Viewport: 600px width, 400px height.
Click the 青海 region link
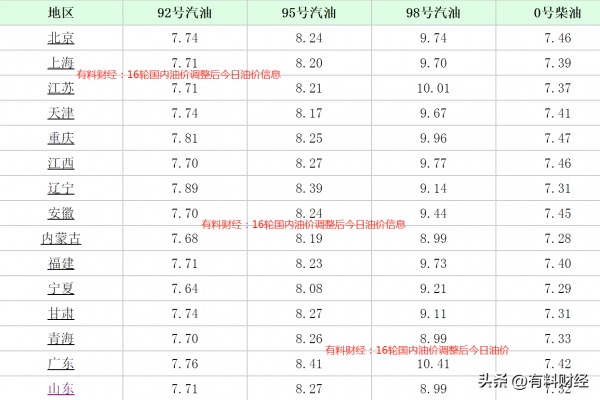[x=61, y=339]
